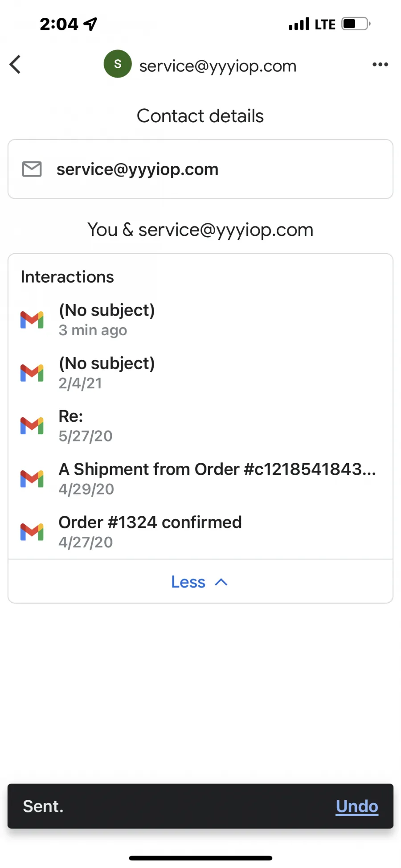
Task: Open the Re: email from 5/27/20
Action: click(200, 426)
